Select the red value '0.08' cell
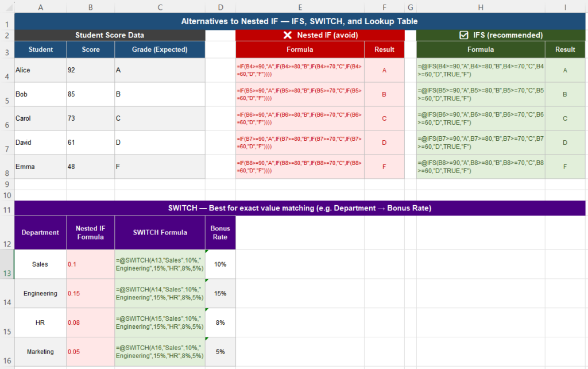Image resolution: width=588 pixels, height=369 pixels. coord(90,322)
